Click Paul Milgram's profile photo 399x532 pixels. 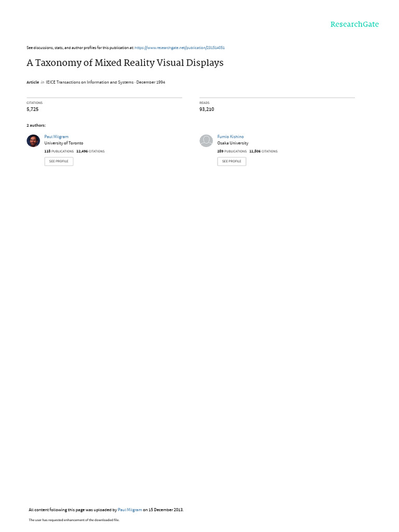33,141
